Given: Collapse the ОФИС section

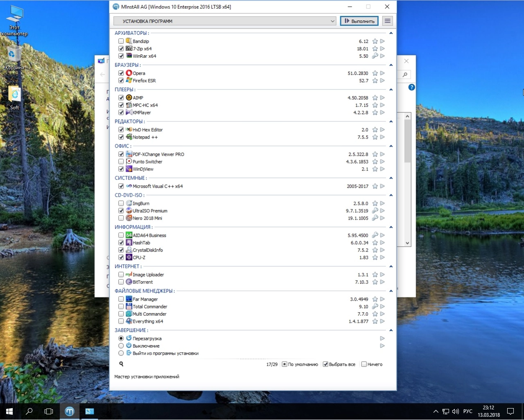Looking at the screenshot, I should (x=391, y=146).
